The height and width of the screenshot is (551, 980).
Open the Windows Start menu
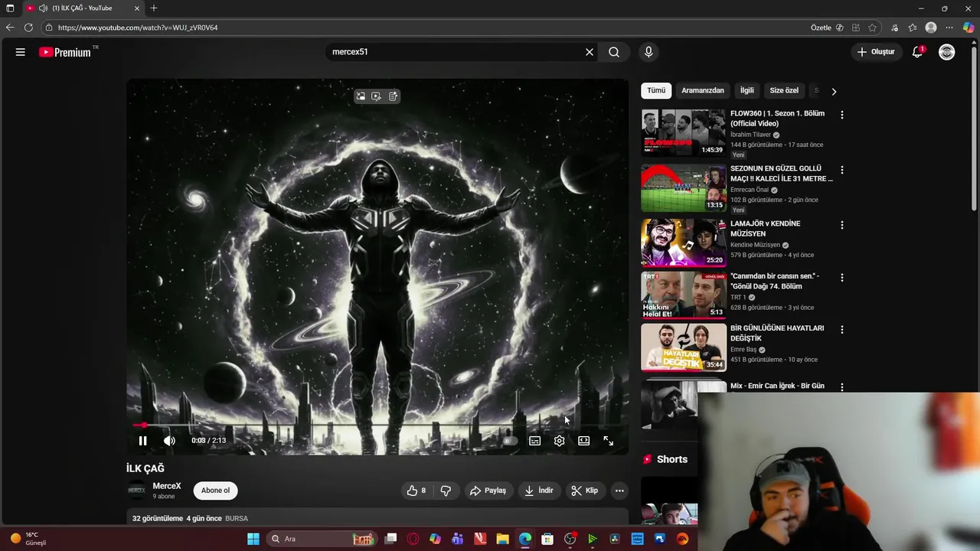coord(253,539)
